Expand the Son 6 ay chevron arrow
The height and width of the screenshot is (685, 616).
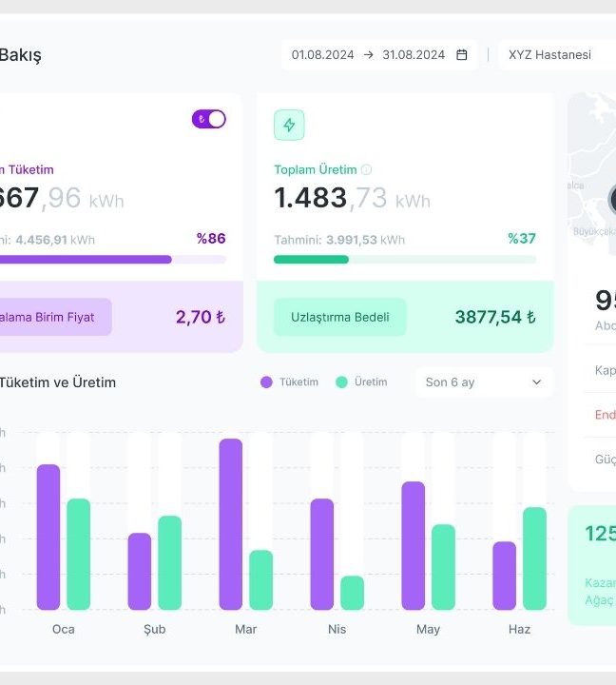coord(536,382)
